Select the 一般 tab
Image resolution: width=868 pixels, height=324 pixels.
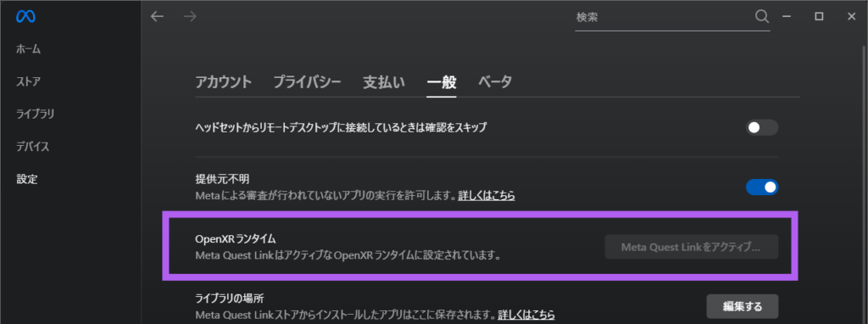tap(441, 82)
